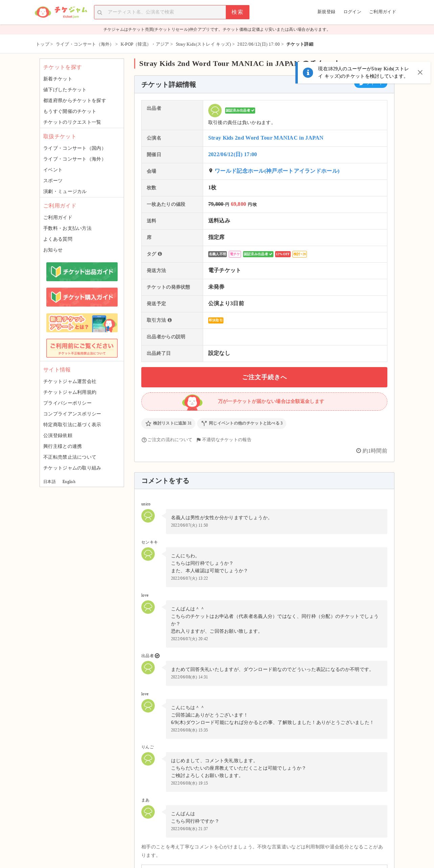Open ご利用ガイド in header

[382, 12]
